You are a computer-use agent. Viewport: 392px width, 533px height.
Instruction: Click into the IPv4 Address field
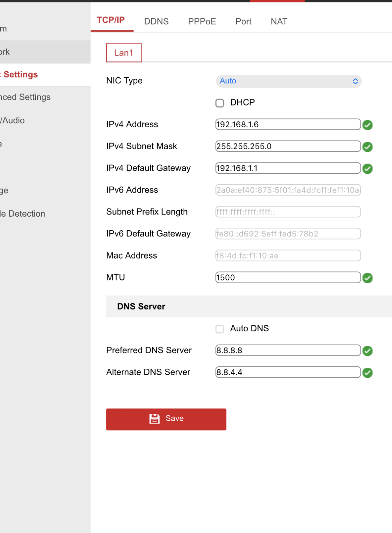click(288, 125)
